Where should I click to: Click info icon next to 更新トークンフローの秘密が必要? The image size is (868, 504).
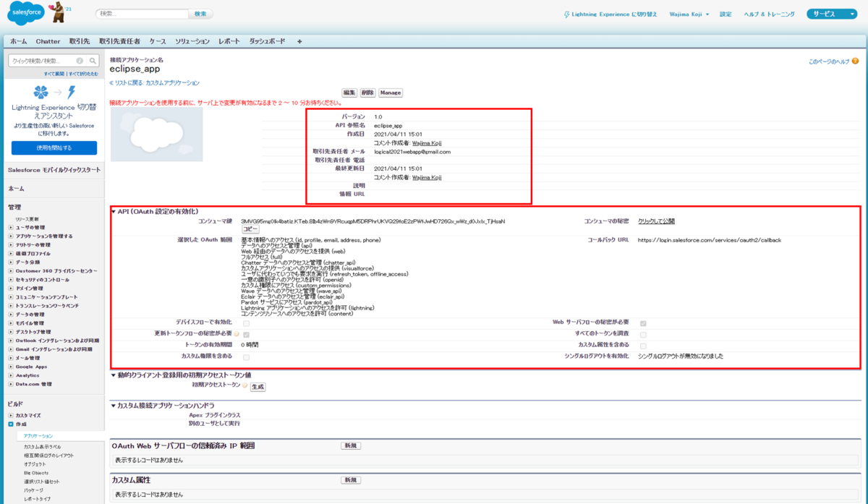(x=237, y=334)
